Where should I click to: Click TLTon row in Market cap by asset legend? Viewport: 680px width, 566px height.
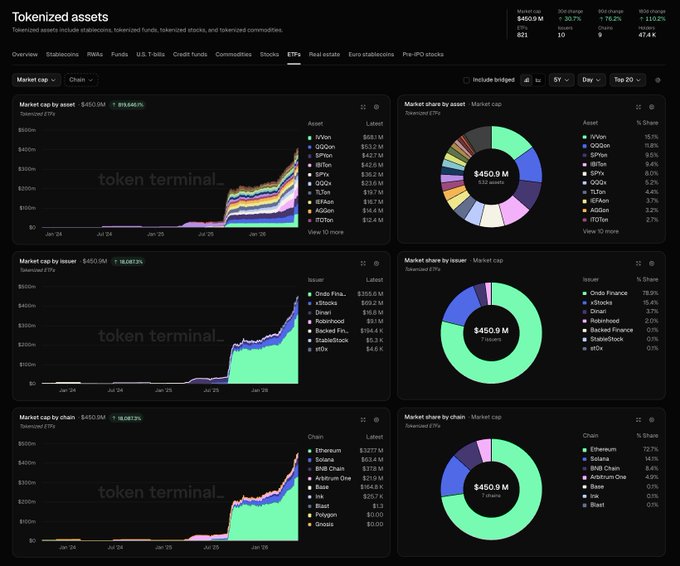coord(345,193)
